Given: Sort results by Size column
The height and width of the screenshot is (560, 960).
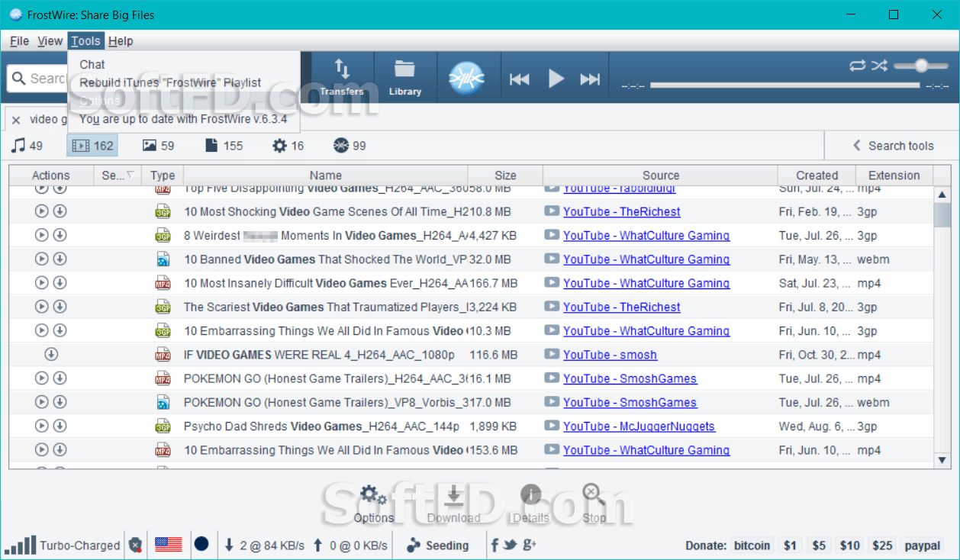Looking at the screenshot, I should tap(505, 175).
